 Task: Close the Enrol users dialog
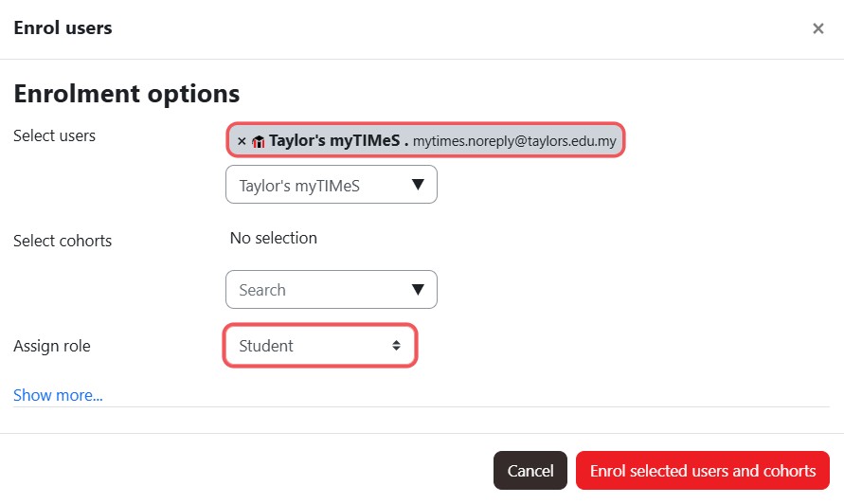pyautogui.click(x=817, y=28)
